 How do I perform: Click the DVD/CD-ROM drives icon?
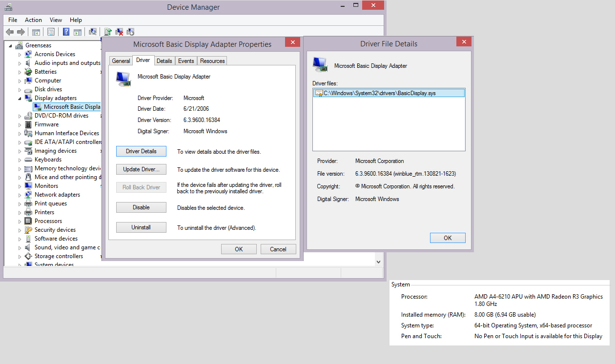pyautogui.click(x=28, y=116)
